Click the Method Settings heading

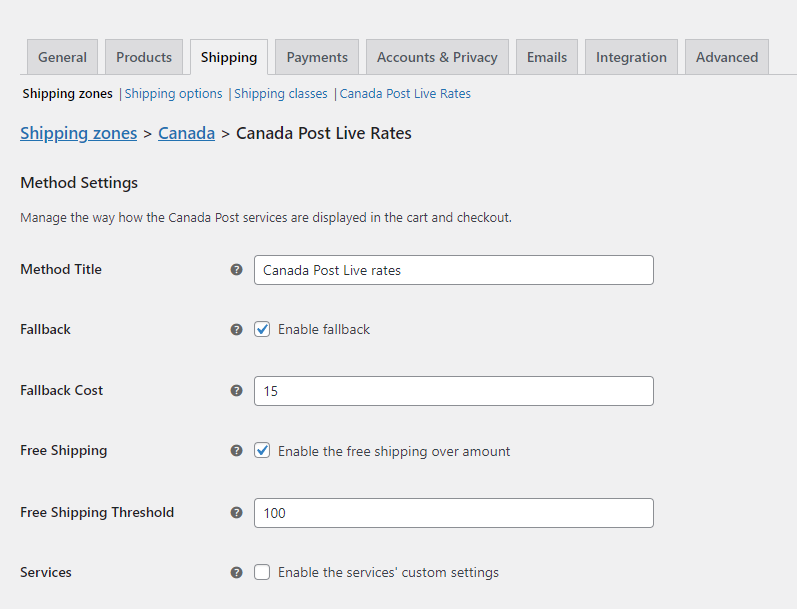point(79,182)
